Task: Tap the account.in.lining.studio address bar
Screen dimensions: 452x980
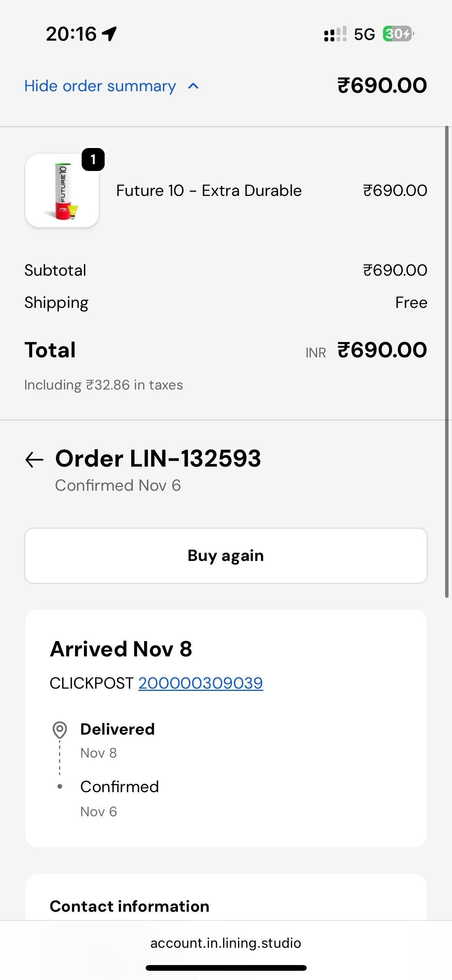Action: click(226, 943)
